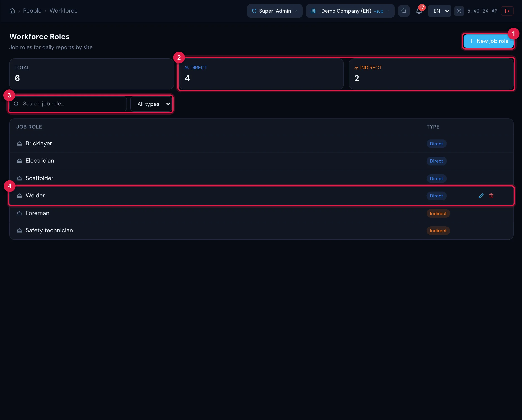Click the top bar search icon

(x=404, y=11)
